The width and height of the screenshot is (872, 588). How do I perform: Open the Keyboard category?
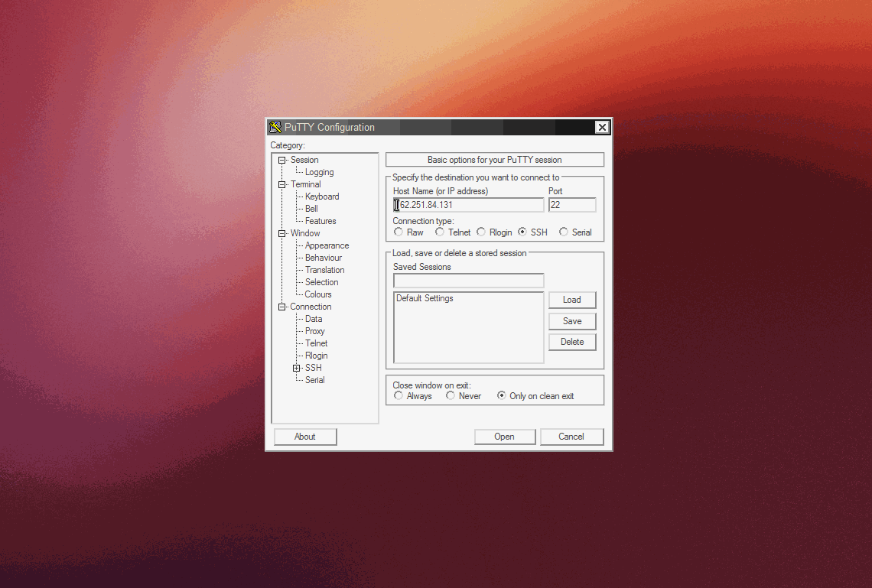coord(322,197)
